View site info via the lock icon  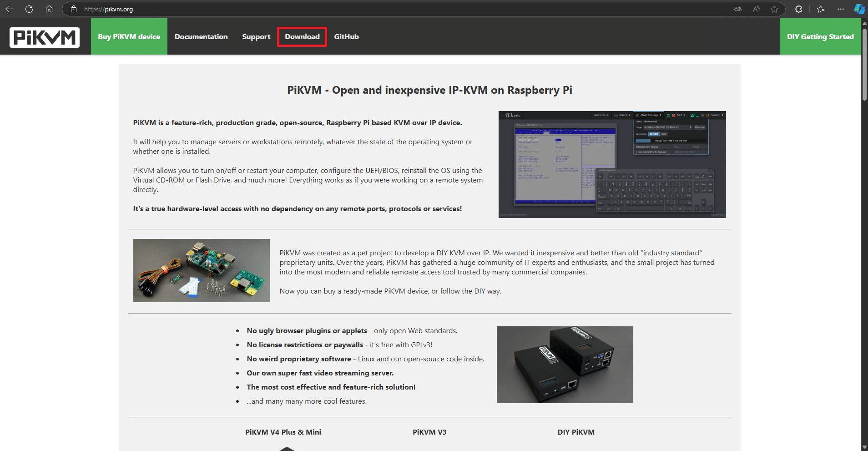pos(74,9)
